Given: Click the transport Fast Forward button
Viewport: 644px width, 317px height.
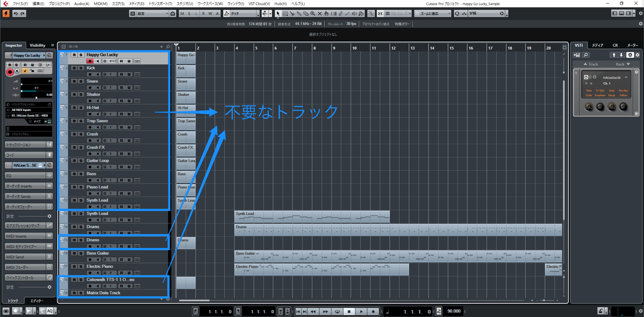Looking at the screenshot, I should pyautogui.click(x=325, y=311).
